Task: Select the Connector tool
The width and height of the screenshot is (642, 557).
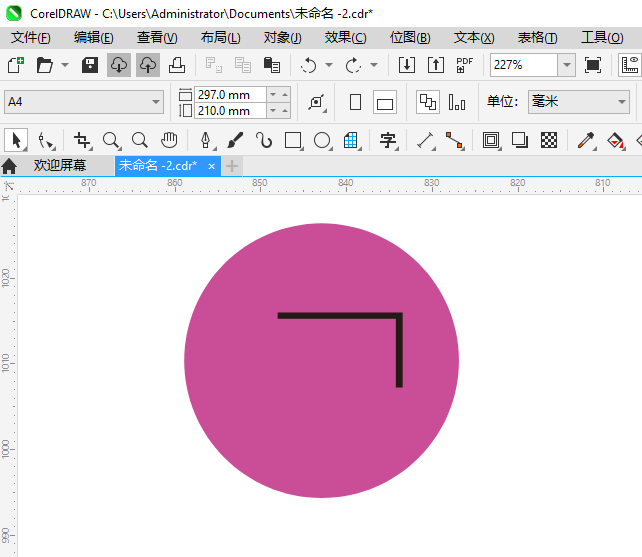Action: [x=454, y=140]
